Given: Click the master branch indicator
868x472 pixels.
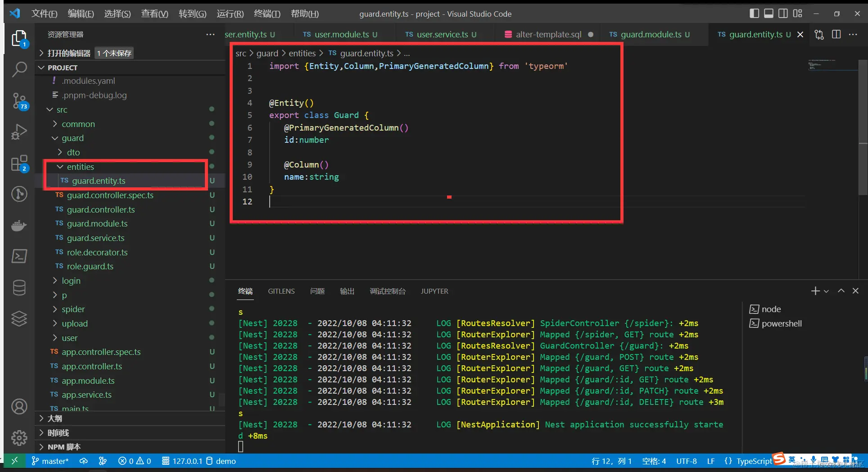Looking at the screenshot, I should pos(50,461).
